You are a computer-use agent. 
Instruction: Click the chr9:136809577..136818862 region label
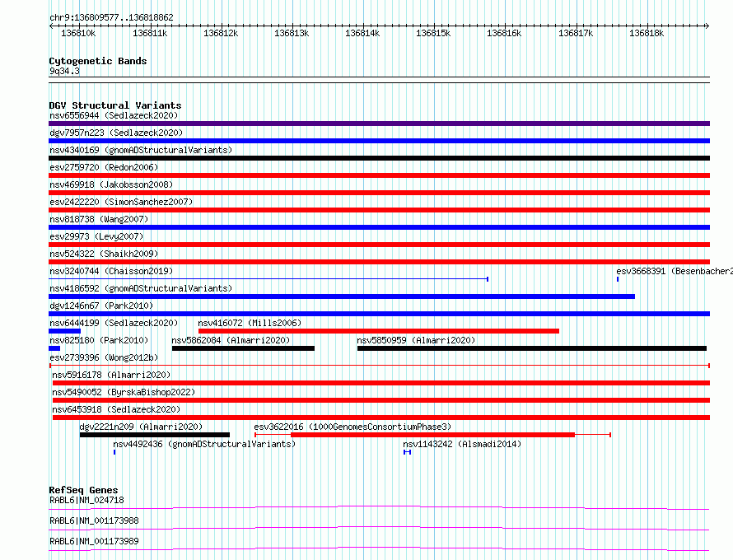(x=111, y=17)
